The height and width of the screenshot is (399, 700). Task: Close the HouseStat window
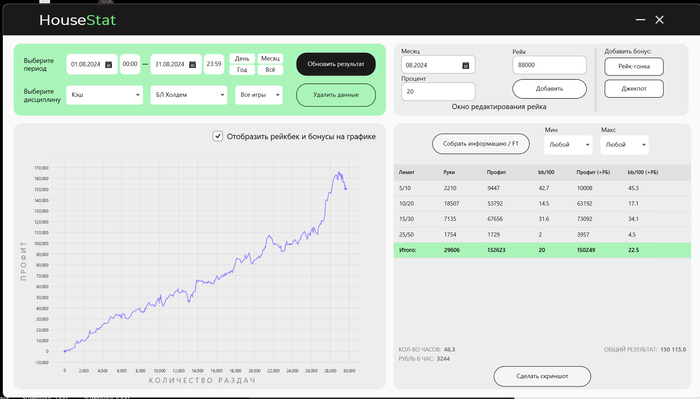coord(659,20)
